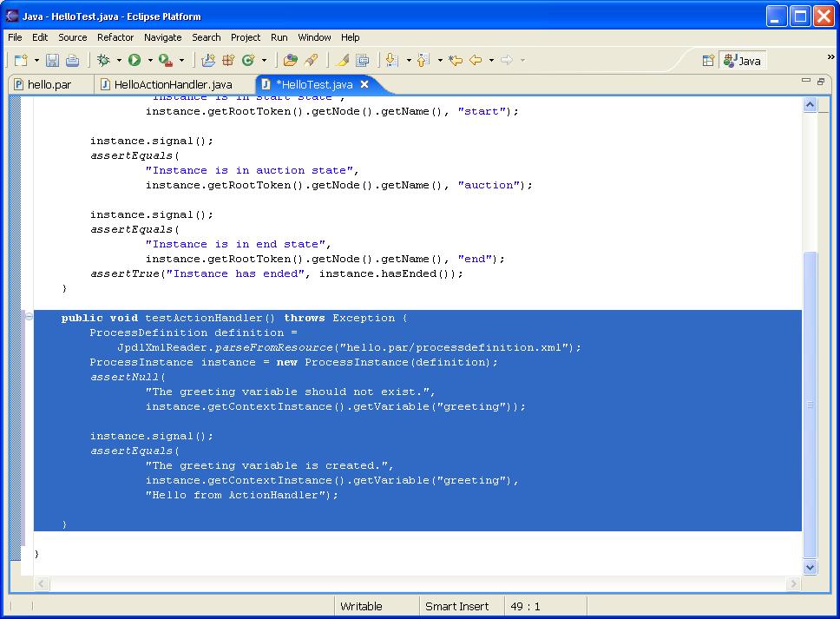Open the Debug dropdown arrow
The width and height of the screenshot is (840, 619).
pos(119,60)
